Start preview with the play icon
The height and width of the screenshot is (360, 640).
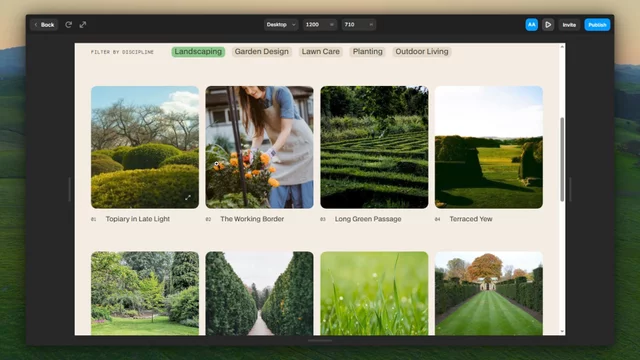(x=548, y=24)
